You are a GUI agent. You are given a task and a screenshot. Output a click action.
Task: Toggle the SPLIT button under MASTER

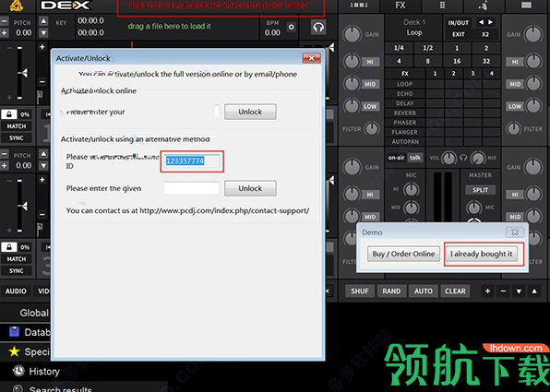coord(480,190)
